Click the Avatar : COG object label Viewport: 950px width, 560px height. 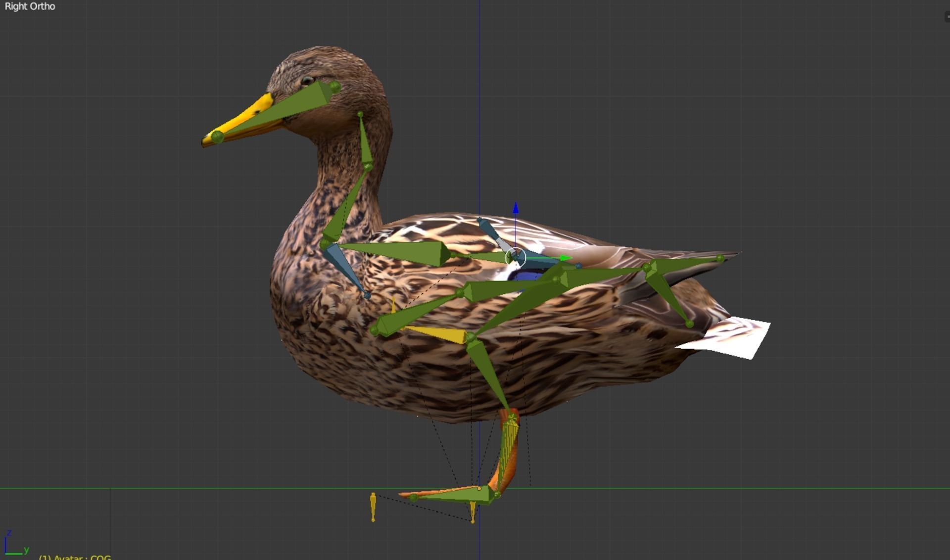[76, 557]
